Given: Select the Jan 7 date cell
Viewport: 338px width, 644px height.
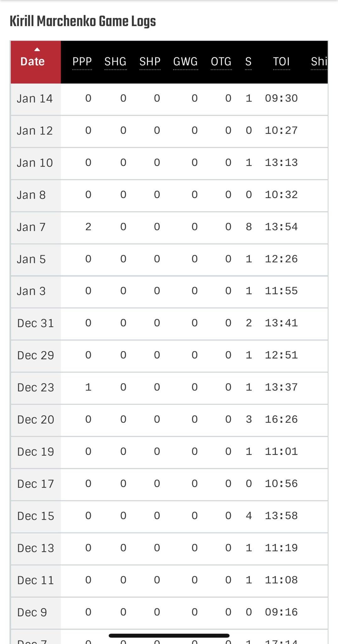Looking at the screenshot, I should point(31,227).
